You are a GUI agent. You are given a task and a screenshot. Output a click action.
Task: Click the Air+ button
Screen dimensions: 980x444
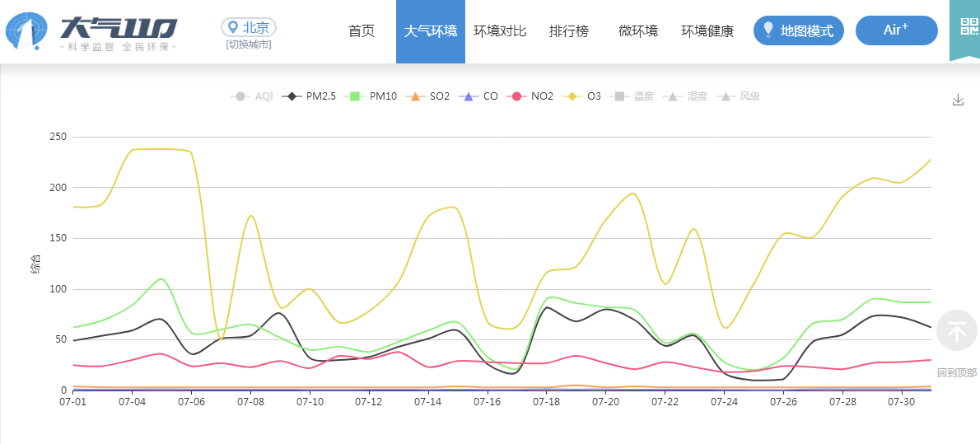point(897,30)
